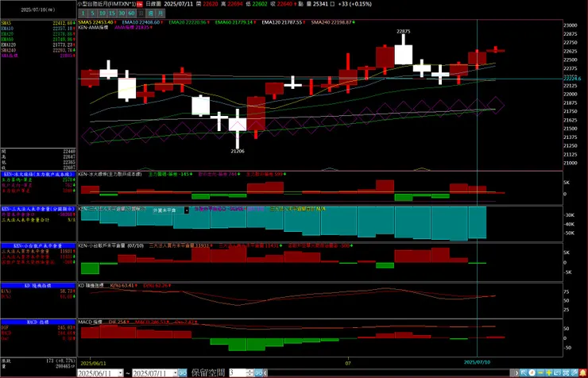Screen dimensions: 588x378
Task: Open the start date 2025/06/11 dropdown
Action: click(120, 373)
